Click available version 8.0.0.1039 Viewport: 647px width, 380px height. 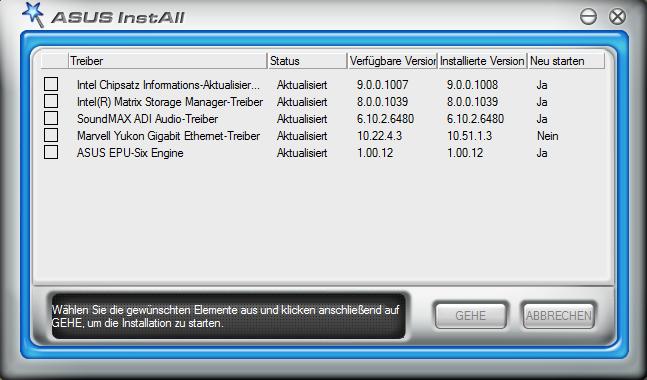(383, 102)
